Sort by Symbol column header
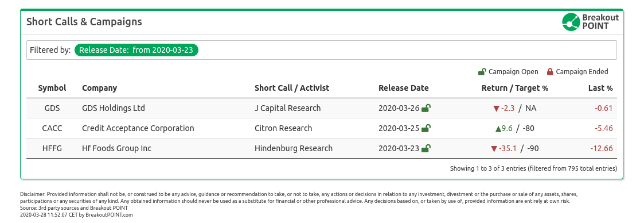This screenshot has width=644, height=223. (52, 88)
